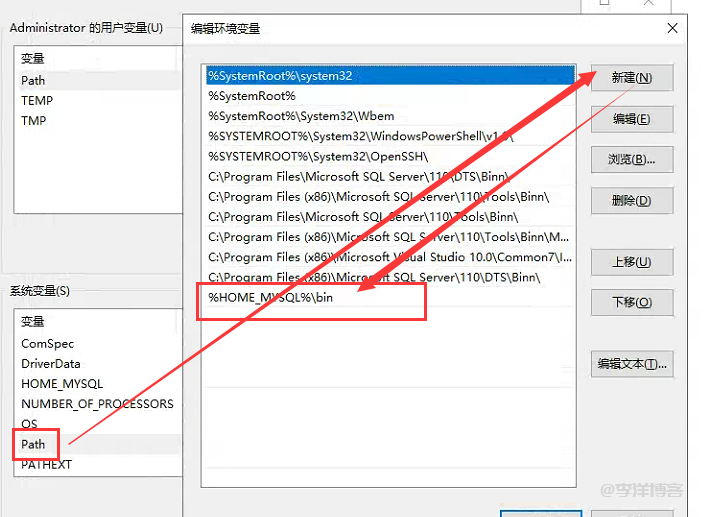Click the 新建(N) button
The width and height of the screenshot is (704, 517).
631,78
